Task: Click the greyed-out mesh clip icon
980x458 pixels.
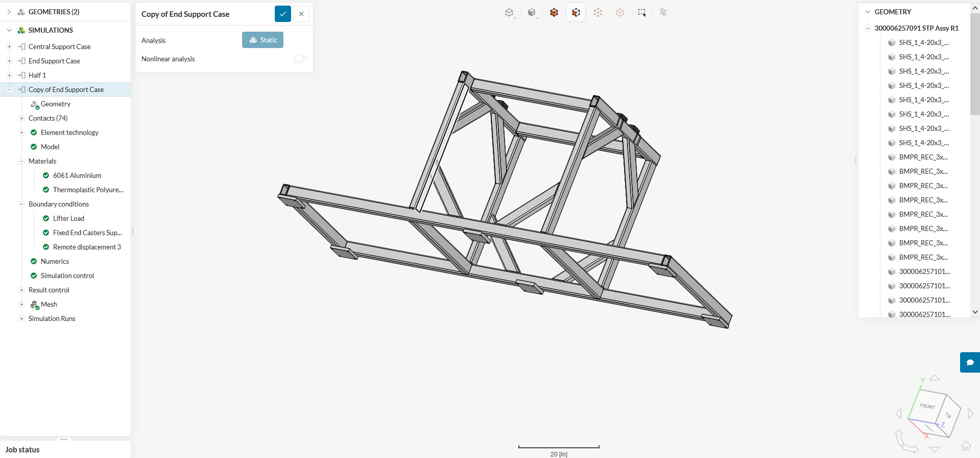Action: (663, 13)
